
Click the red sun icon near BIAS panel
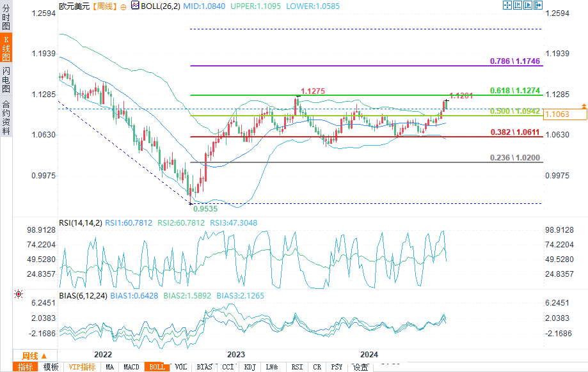coord(18,294)
